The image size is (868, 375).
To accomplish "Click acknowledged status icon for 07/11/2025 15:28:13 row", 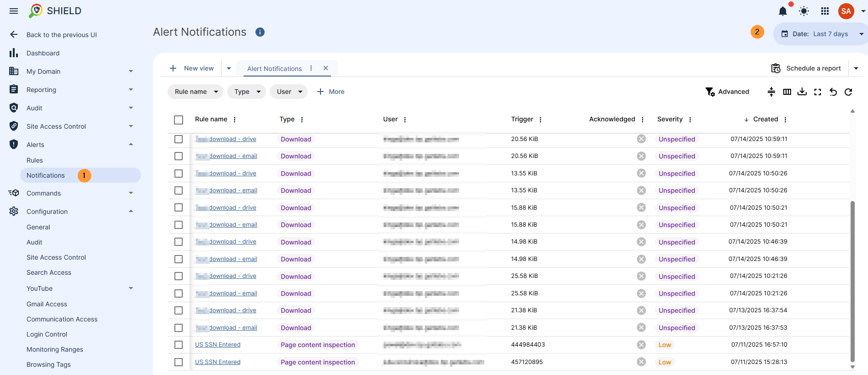I will [x=641, y=362].
